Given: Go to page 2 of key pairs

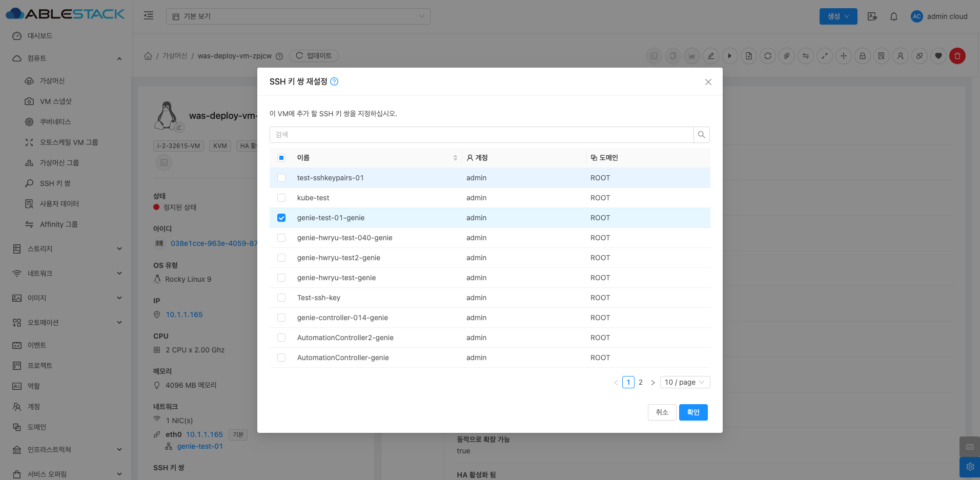Looking at the screenshot, I should pyautogui.click(x=640, y=382).
